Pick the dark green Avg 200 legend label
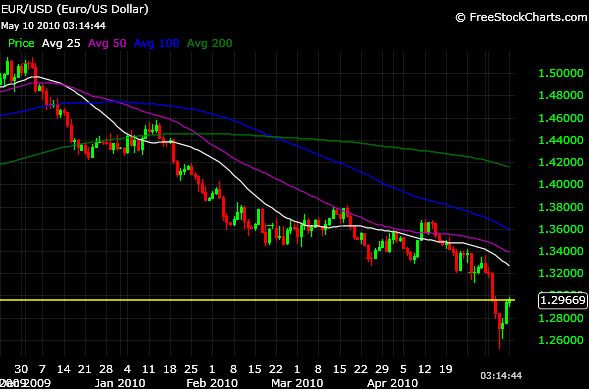The width and height of the screenshot is (589, 389). click(x=210, y=44)
